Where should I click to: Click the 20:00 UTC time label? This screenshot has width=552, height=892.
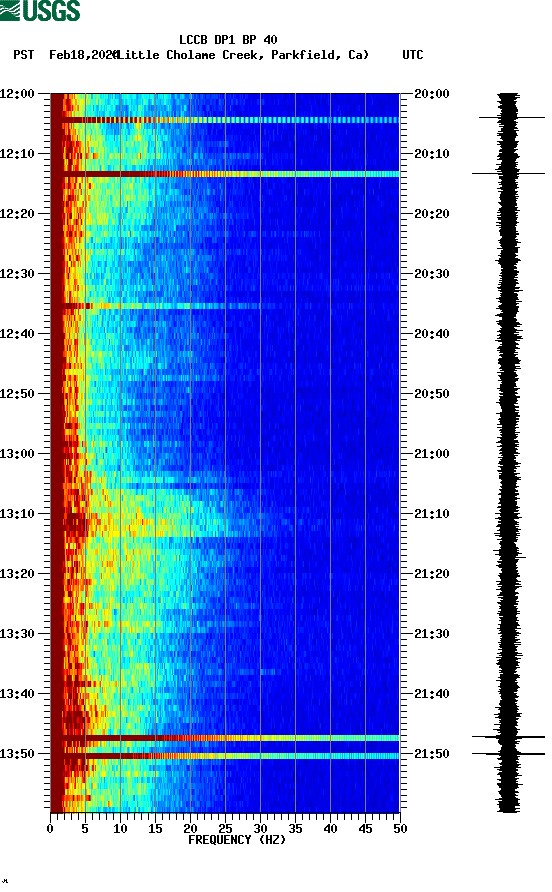[431, 94]
